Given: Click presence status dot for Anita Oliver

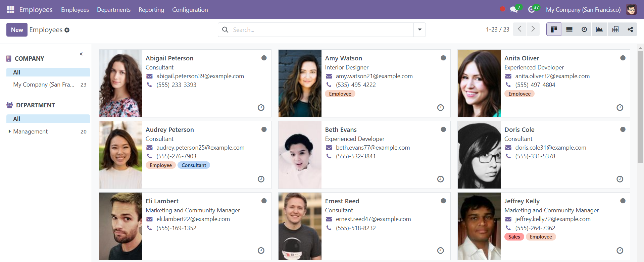Looking at the screenshot, I should 623,58.
